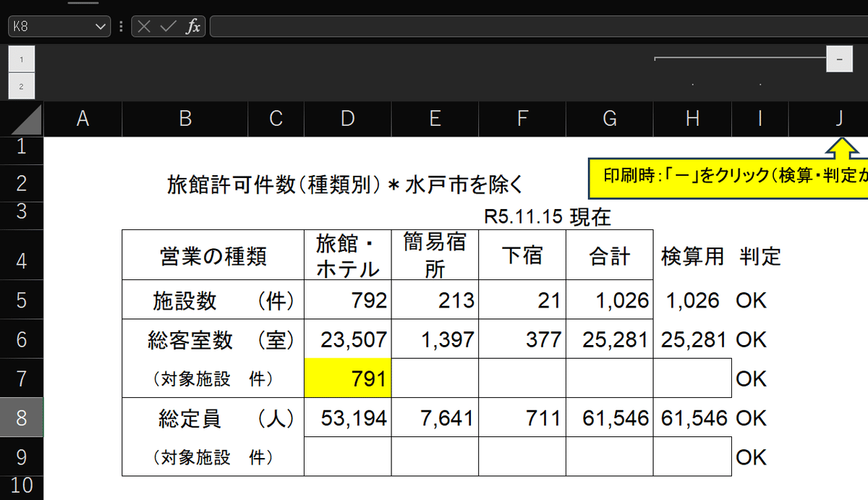Select column A header
This screenshot has height=500, width=868.
click(82, 119)
